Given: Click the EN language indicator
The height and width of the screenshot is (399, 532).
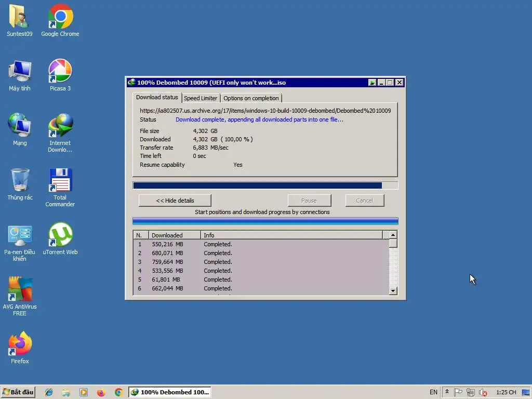Looking at the screenshot, I should 433,392.
